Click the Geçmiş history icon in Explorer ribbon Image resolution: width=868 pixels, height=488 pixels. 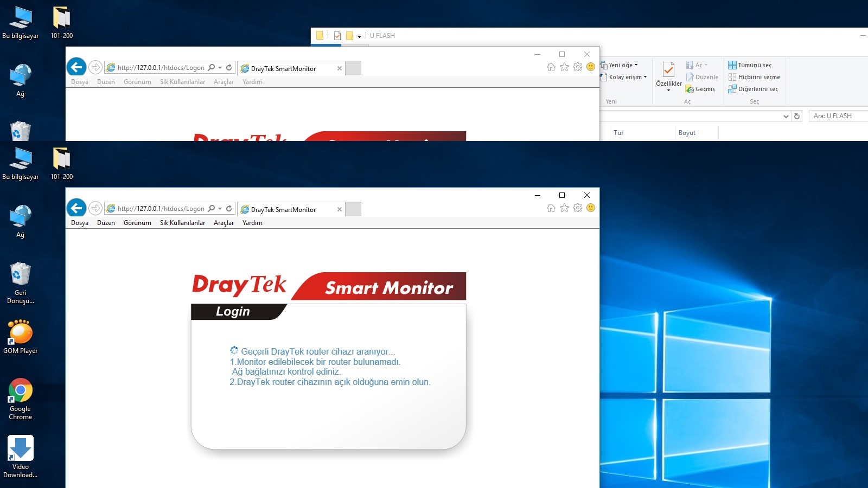pos(700,89)
